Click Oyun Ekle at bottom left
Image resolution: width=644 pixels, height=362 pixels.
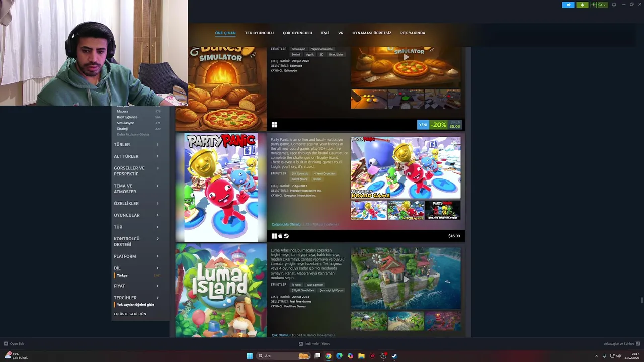(14, 344)
